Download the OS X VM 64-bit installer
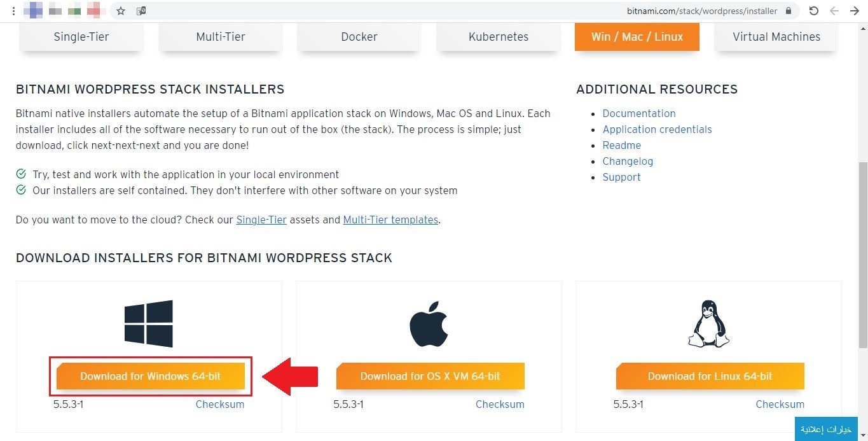Screen dimensions: 868x441 tap(430, 376)
